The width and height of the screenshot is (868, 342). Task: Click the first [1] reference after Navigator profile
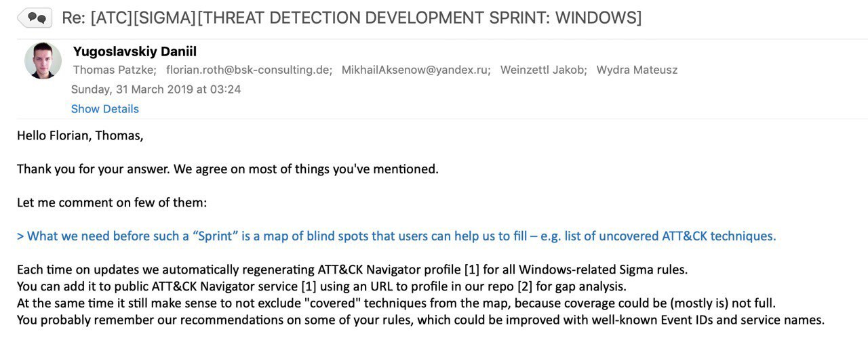471,270
